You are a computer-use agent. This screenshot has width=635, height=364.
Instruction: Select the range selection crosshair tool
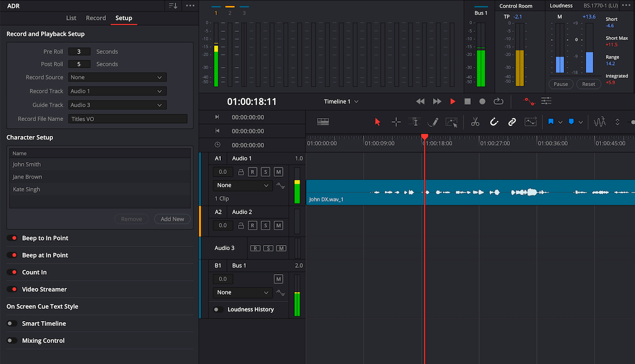pyautogui.click(x=396, y=122)
